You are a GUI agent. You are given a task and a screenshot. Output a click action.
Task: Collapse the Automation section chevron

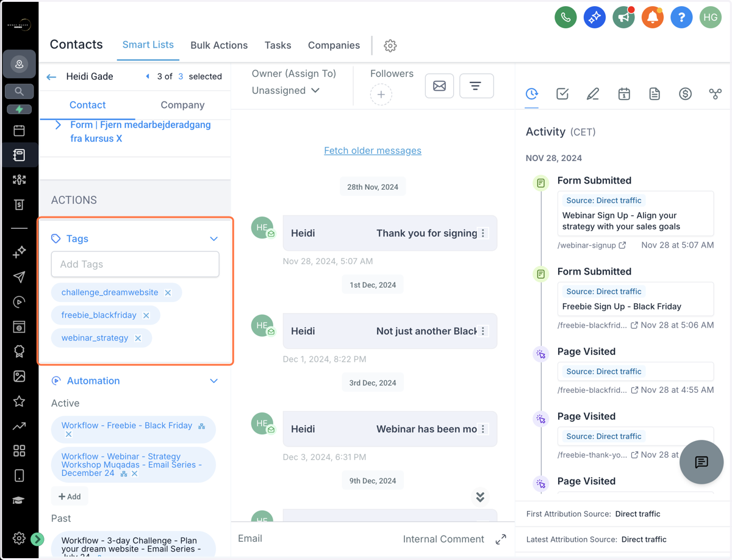(213, 381)
